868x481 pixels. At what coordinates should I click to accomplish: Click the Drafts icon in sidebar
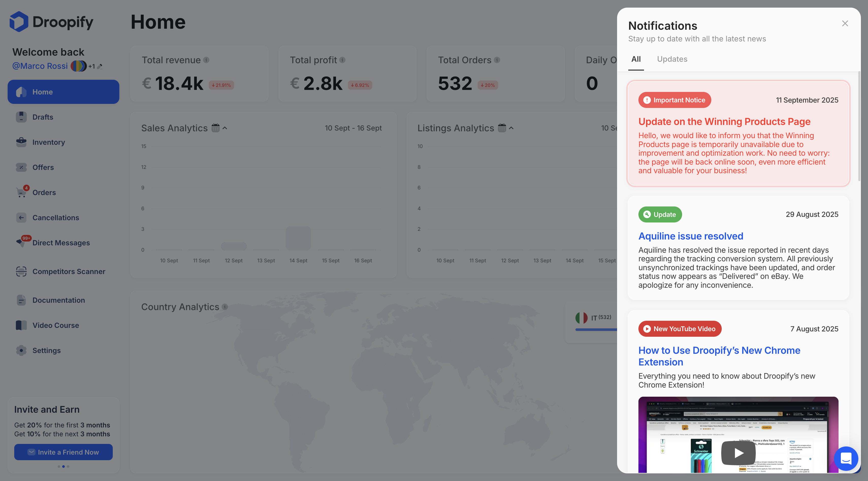(x=21, y=117)
